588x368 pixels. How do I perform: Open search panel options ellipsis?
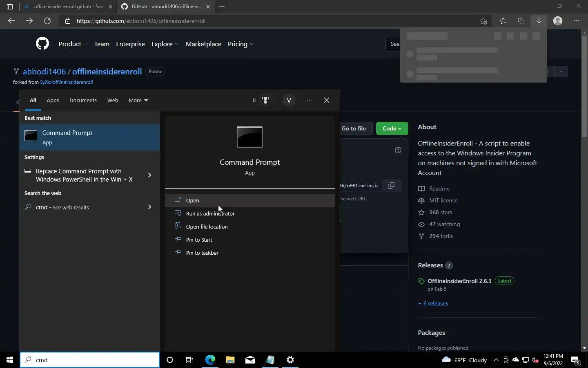[x=310, y=100]
